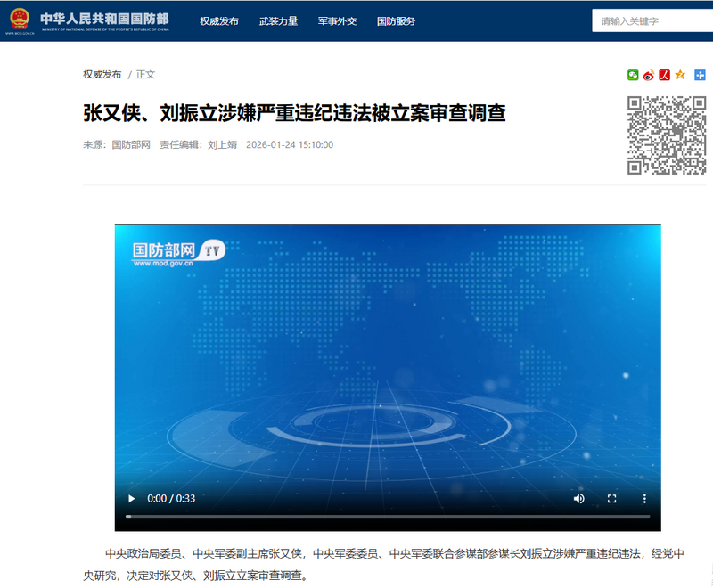Click the video frame area

coord(388,356)
